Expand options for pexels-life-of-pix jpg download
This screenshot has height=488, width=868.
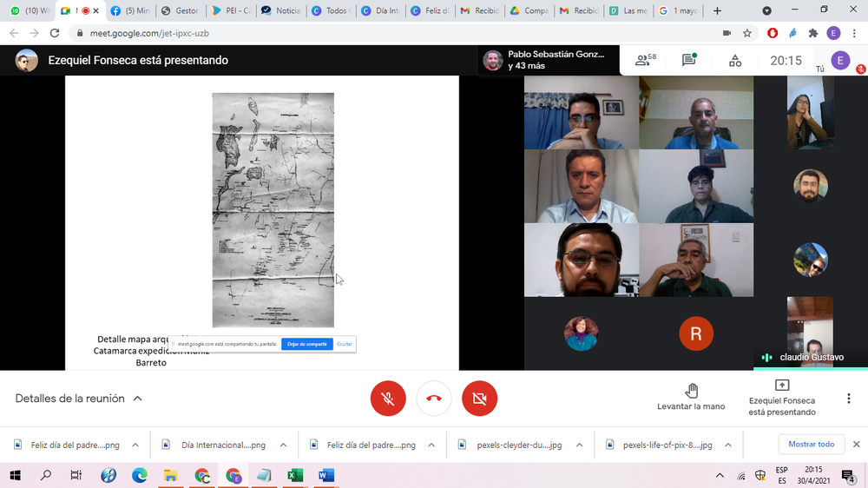pyautogui.click(x=728, y=445)
